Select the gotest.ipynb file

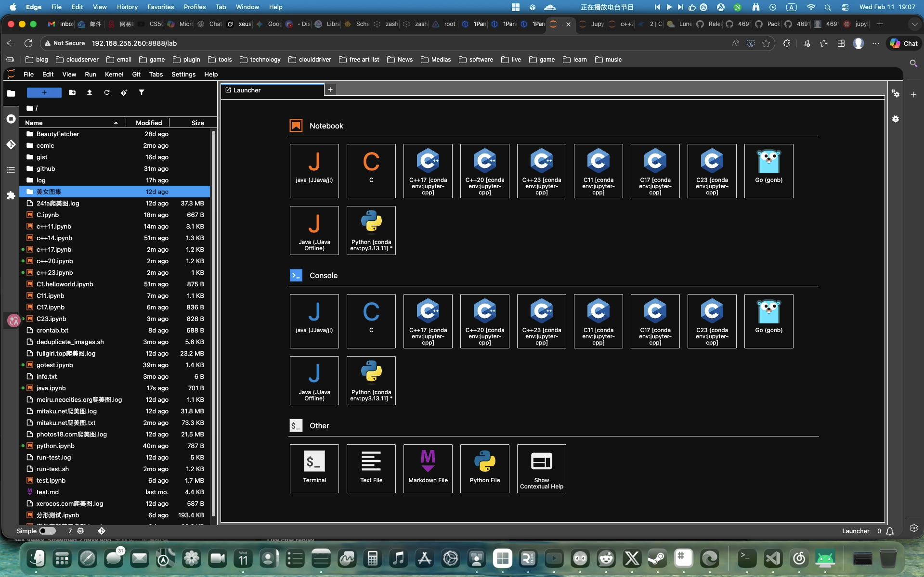(115, 365)
